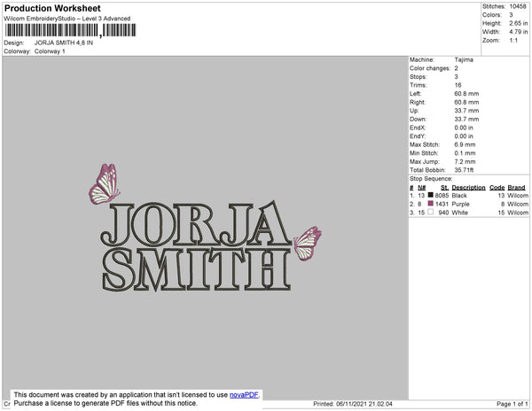Click the right-side purple butterfly design
Screen dimensions: 532x411
pos(308,243)
